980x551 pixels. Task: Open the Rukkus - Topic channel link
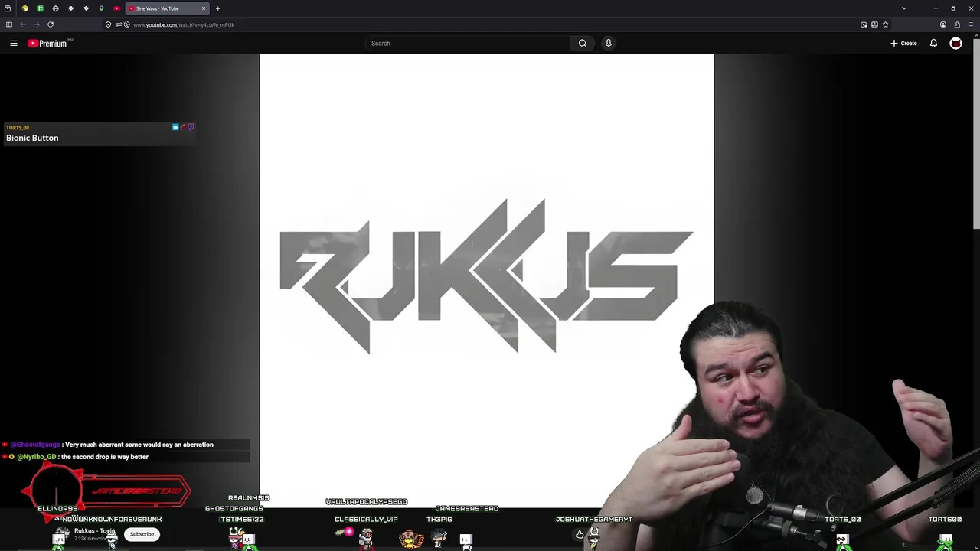coord(95,531)
